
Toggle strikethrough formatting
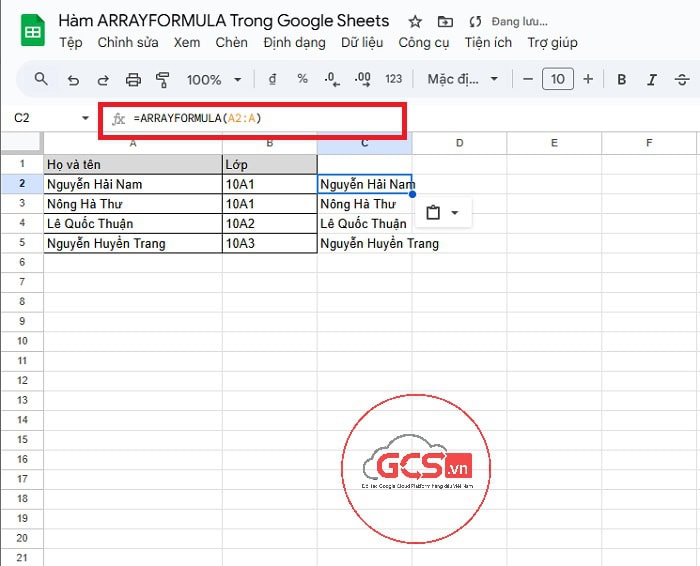tap(683, 80)
